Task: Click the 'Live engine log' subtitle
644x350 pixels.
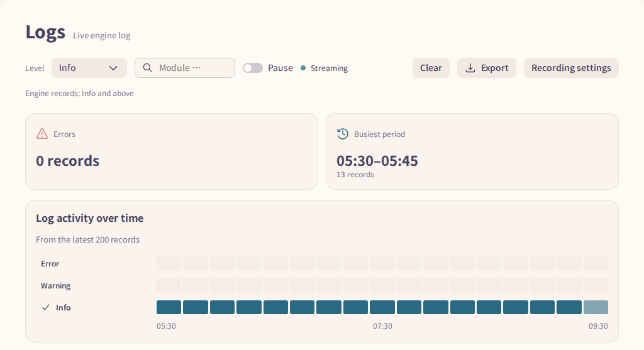Action: tap(102, 36)
